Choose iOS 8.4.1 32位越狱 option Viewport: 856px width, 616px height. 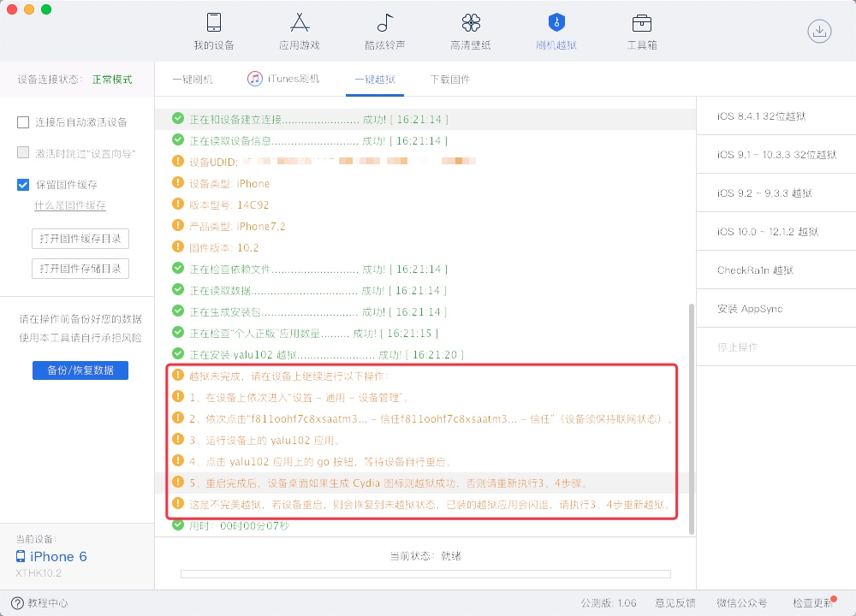776,116
